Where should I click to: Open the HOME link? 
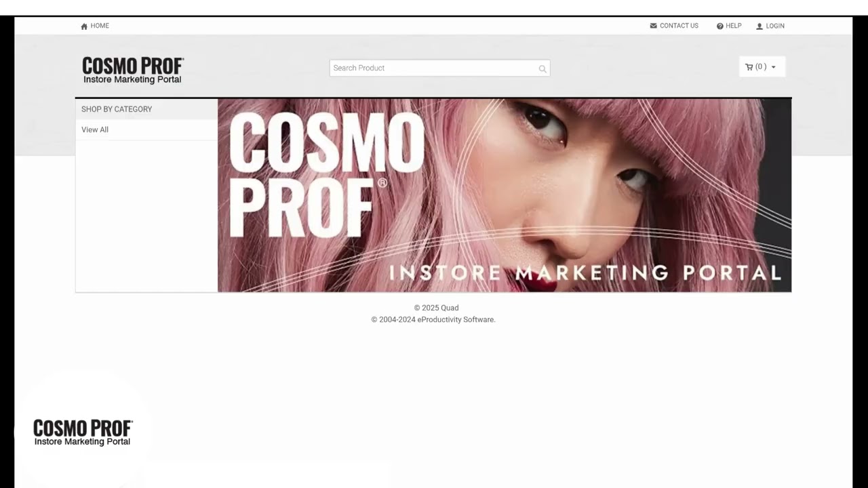pyautogui.click(x=100, y=26)
